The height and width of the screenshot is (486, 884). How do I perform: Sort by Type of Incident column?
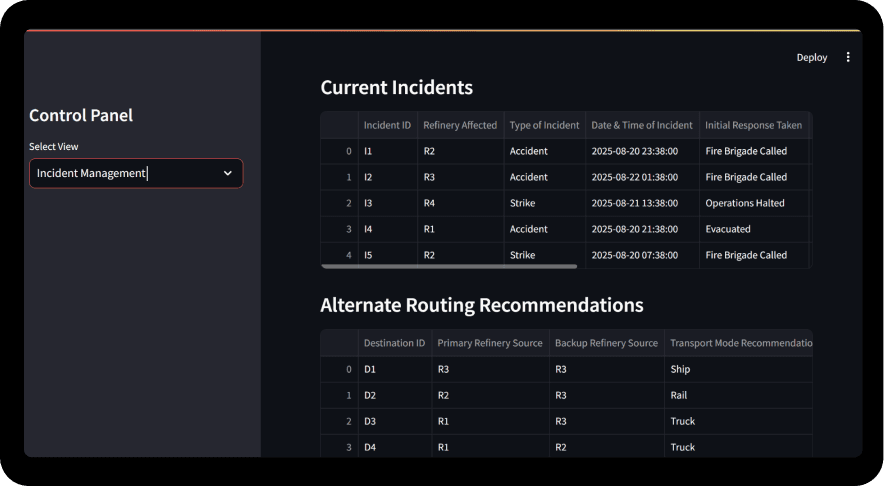click(544, 125)
